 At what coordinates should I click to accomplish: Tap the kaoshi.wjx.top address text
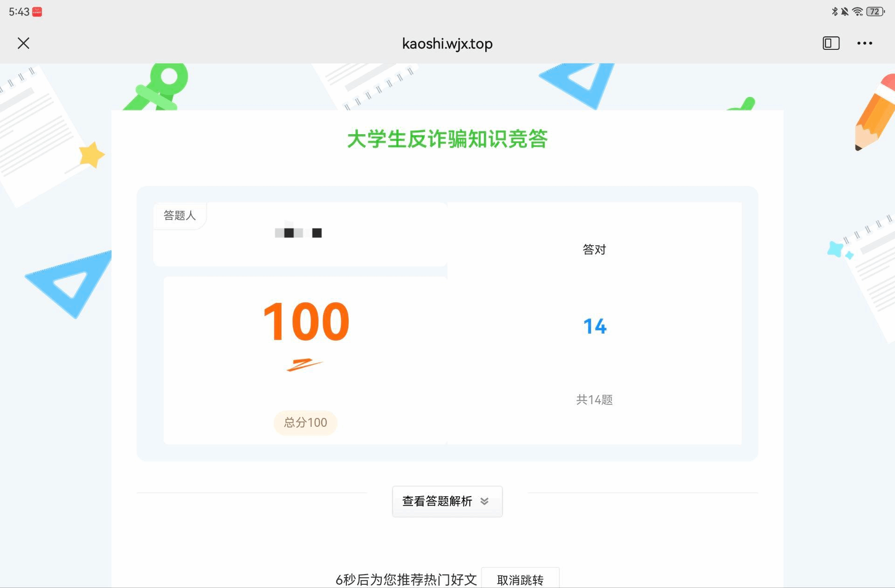(x=447, y=43)
